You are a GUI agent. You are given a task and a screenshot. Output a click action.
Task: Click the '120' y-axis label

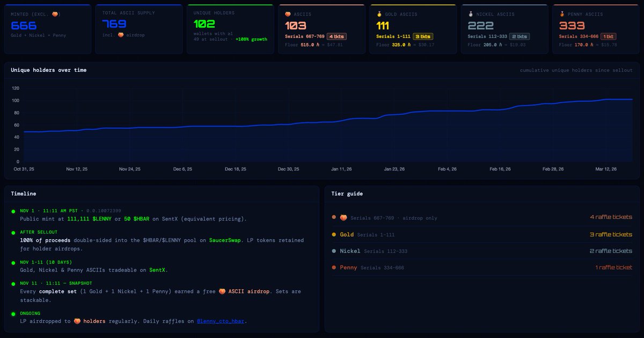(15, 88)
